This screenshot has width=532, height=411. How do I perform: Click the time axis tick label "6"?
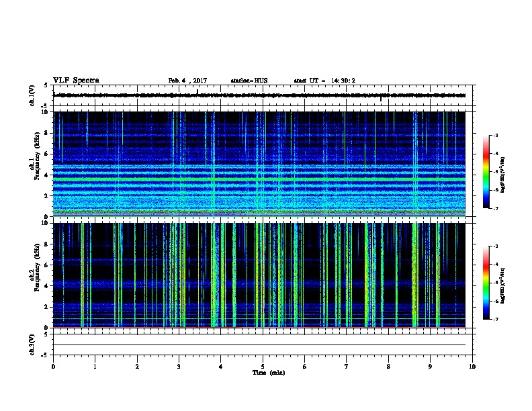305,367
